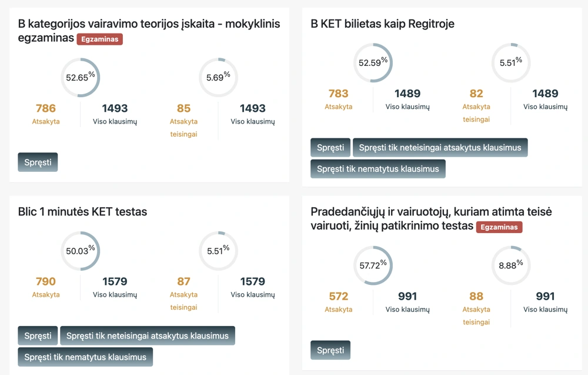Open Spręsti tik nematytus klausimus under Blic test

pyautogui.click(x=85, y=357)
